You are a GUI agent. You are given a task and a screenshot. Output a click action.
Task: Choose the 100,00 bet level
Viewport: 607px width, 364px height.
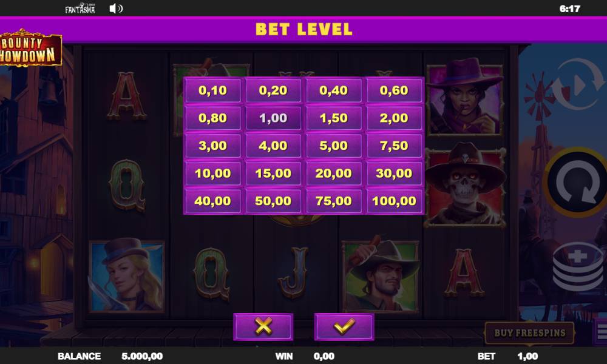pos(394,201)
